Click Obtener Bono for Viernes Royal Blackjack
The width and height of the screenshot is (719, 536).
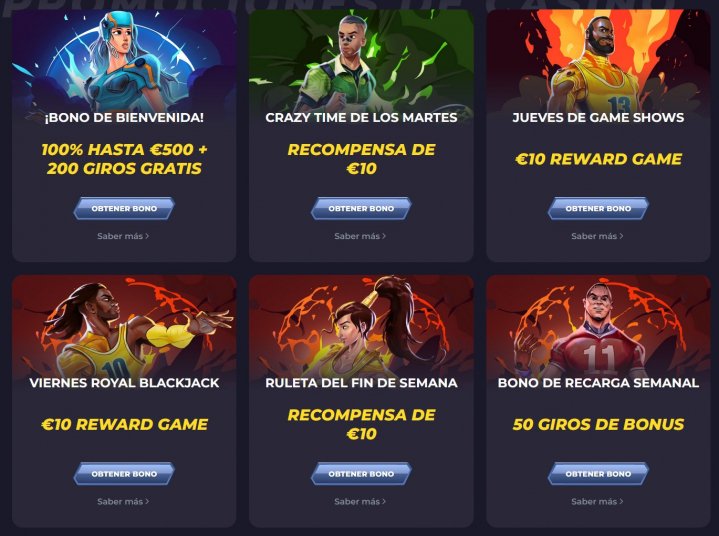pyautogui.click(x=124, y=474)
